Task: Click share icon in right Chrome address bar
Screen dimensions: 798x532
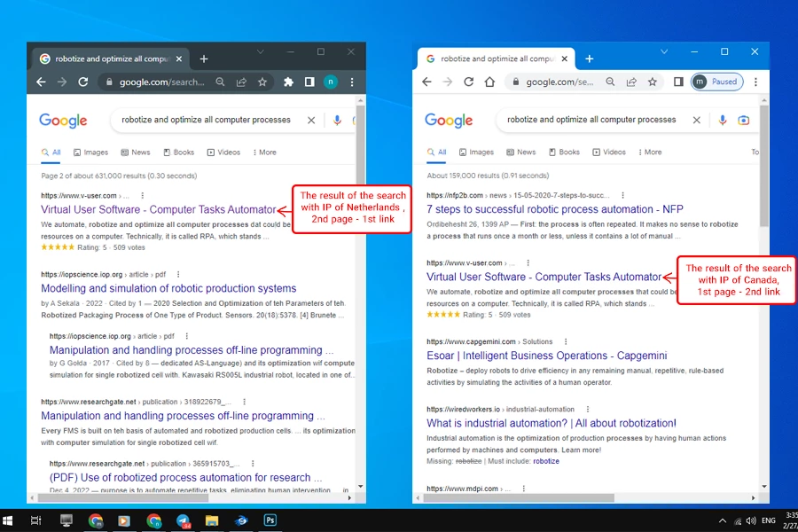Action: [631, 82]
